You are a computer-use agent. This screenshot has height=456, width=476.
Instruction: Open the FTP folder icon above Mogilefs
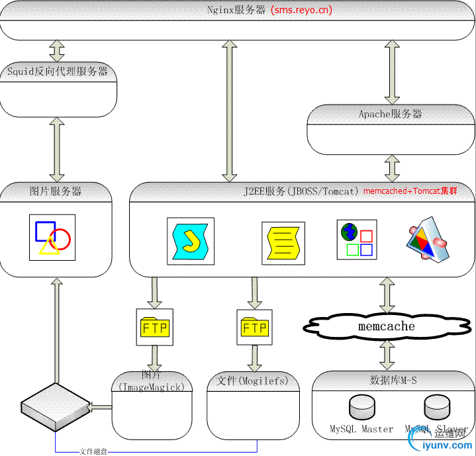254,327
